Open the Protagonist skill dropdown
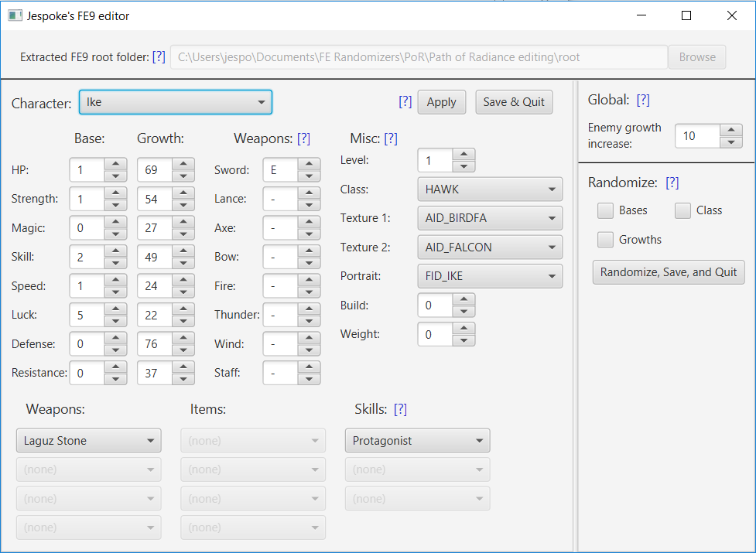The height and width of the screenshot is (553, 756). 418,441
